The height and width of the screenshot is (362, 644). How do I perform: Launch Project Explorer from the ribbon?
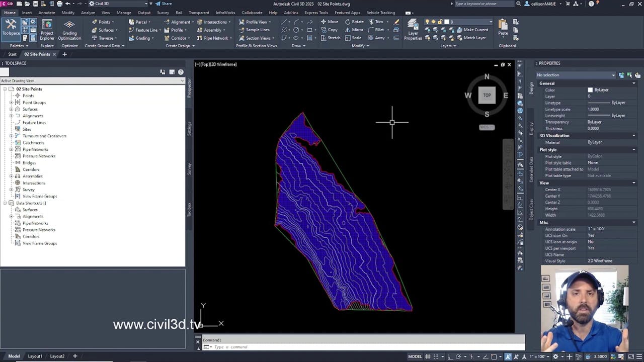click(x=47, y=30)
